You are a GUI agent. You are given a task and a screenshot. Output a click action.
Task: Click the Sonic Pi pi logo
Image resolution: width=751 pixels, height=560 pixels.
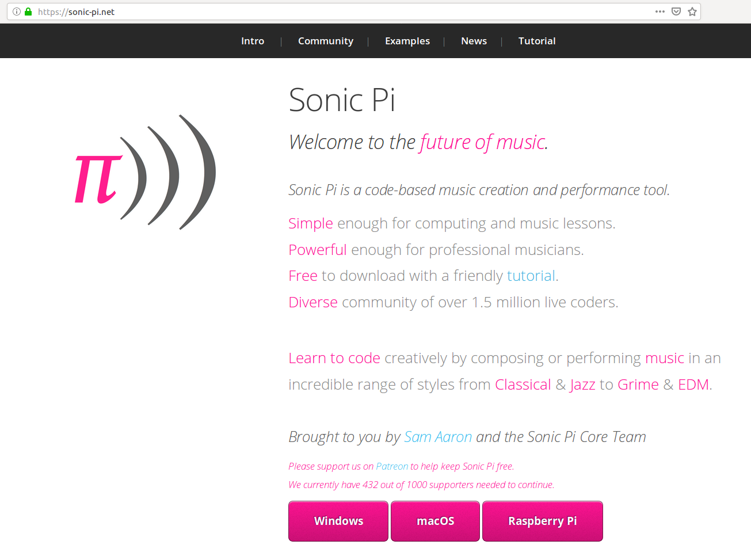point(145,172)
